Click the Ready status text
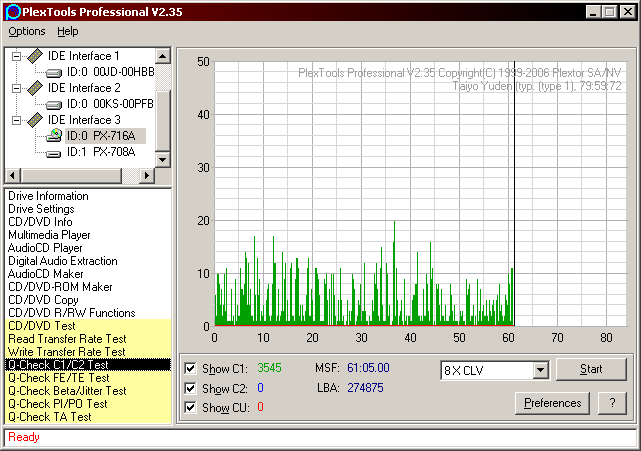This screenshot has width=641, height=451. (x=24, y=437)
